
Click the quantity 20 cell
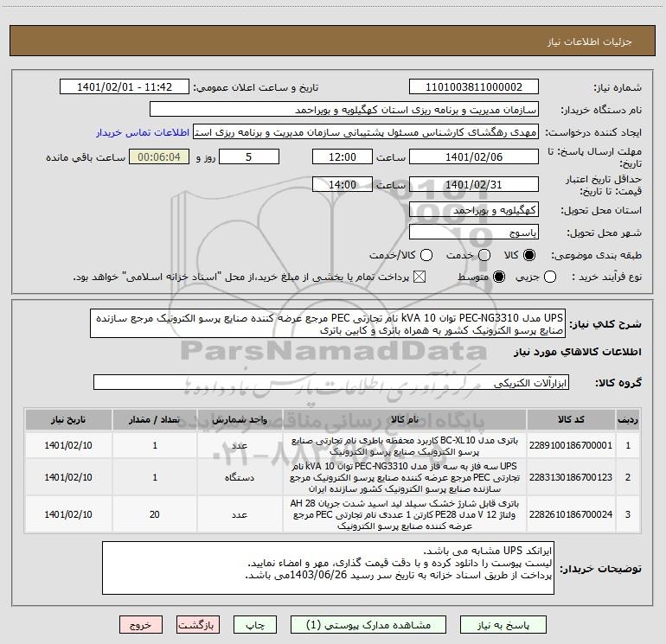155,514
